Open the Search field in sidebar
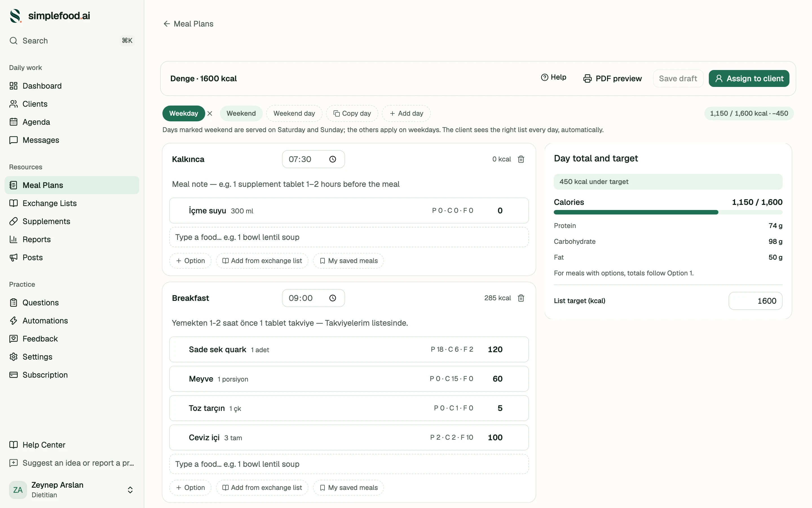This screenshot has height=508, width=812. pyautogui.click(x=72, y=41)
